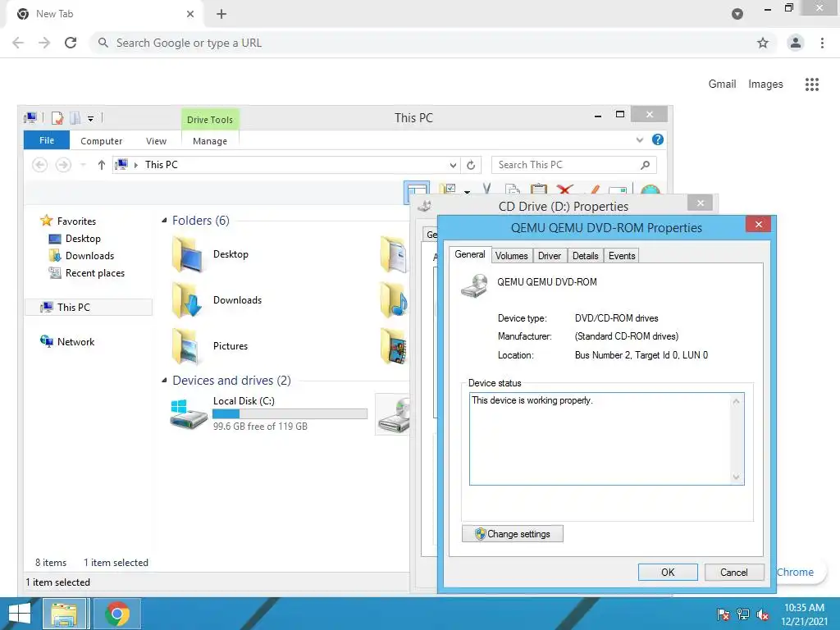The width and height of the screenshot is (840, 630).
Task: Click the Local Disk (C:) usage bar
Action: (290, 413)
